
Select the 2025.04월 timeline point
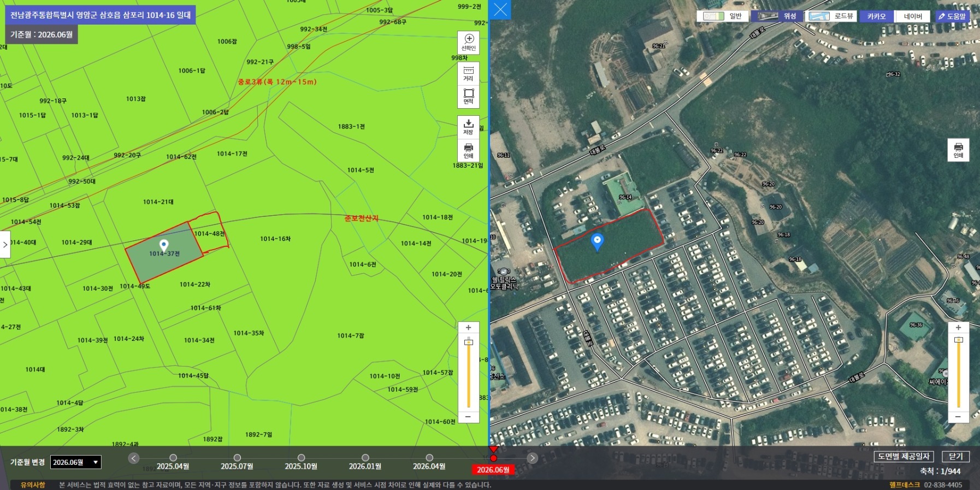[173, 458]
